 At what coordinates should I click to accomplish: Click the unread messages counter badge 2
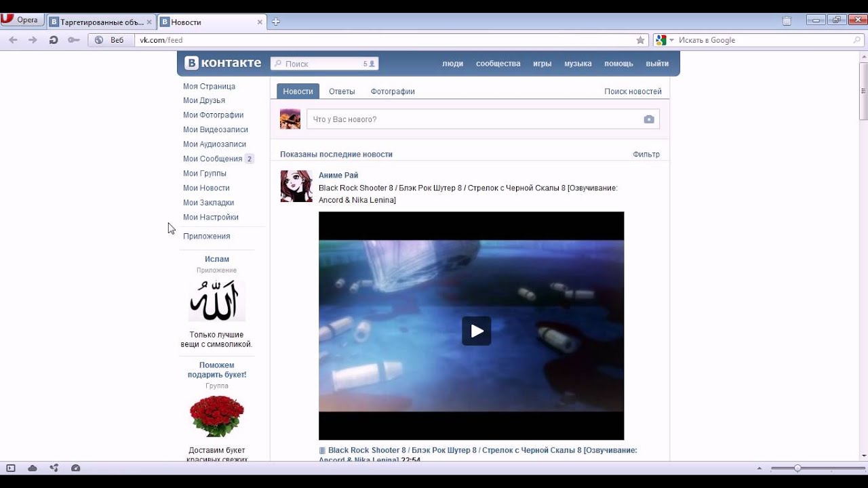249,159
